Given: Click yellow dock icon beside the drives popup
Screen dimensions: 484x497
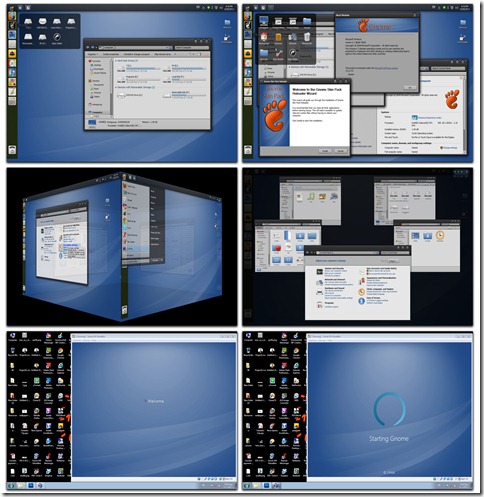Looking at the screenshot, I should pyautogui.click(x=12, y=53).
